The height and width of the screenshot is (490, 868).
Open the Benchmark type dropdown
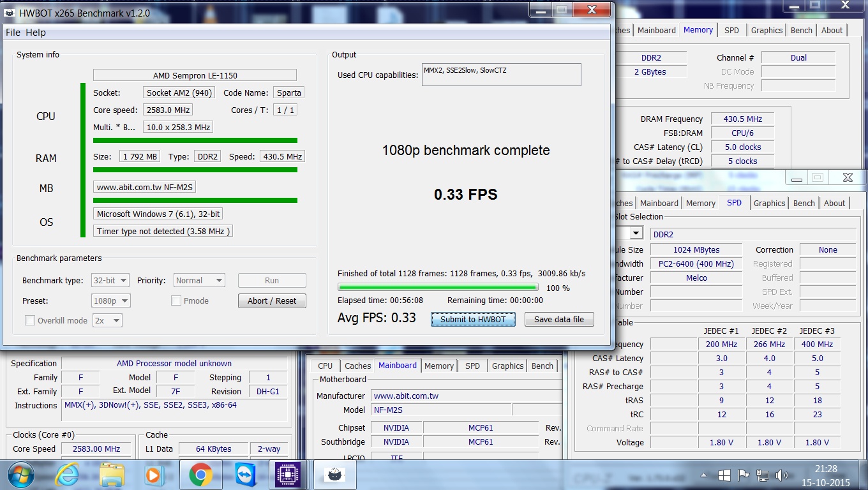(x=110, y=280)
